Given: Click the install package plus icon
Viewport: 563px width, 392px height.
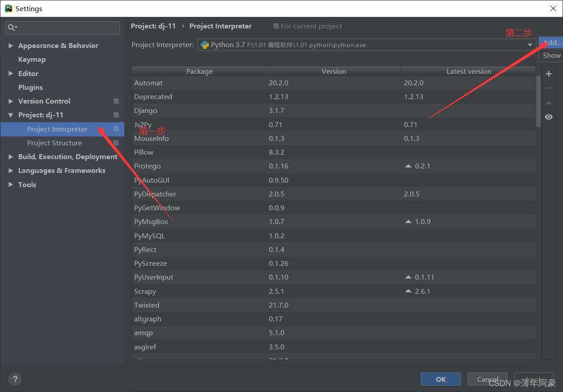Looking at the screenshot, I should [549, 74].
